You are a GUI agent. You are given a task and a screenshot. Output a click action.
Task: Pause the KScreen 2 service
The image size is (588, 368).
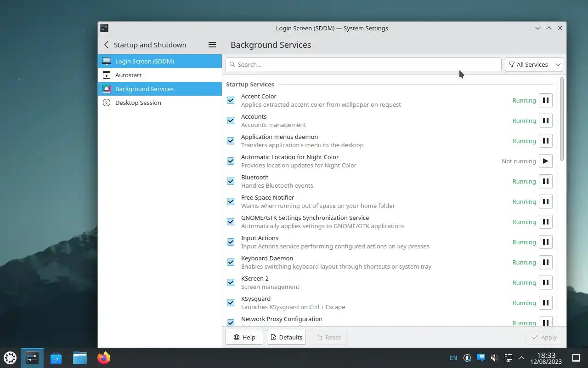[x=545, y=282]
